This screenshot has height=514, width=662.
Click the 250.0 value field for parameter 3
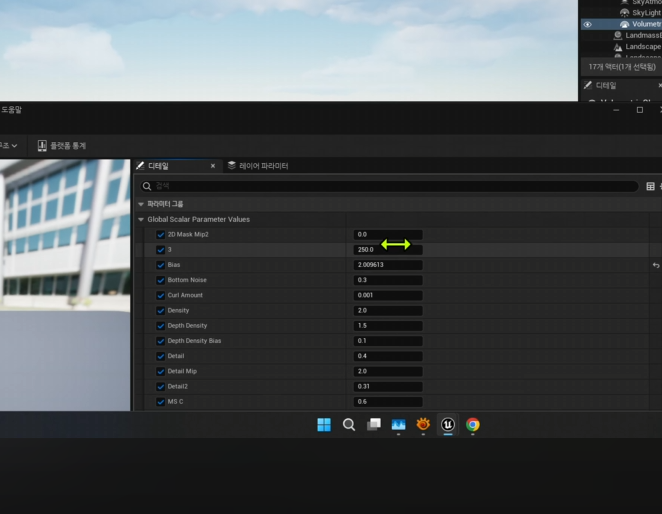point(388,250)
